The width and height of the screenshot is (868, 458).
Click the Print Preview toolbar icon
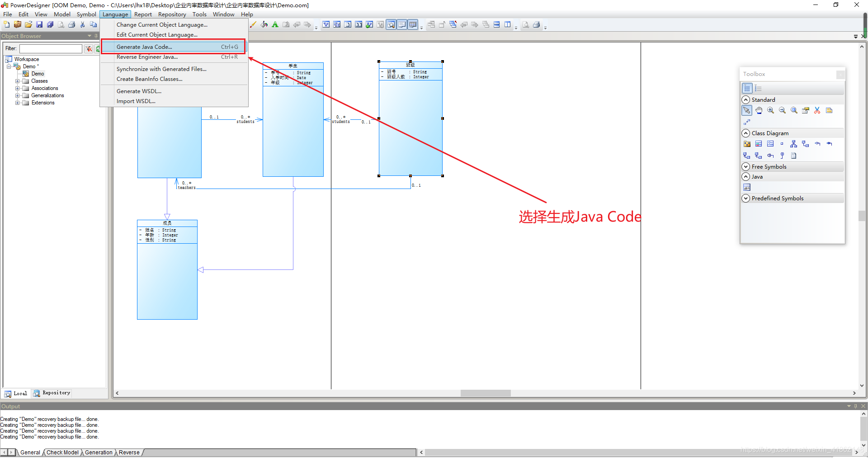61,24
